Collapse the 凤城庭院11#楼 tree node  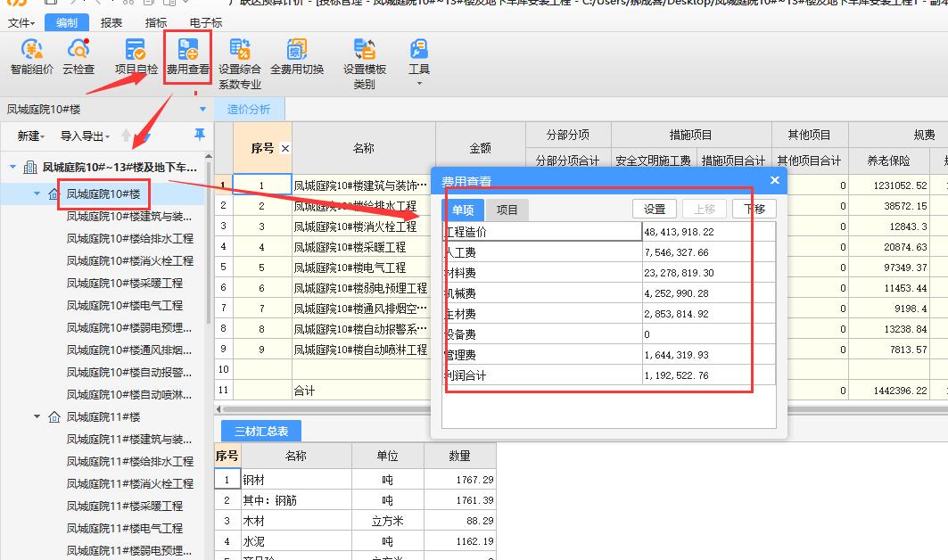coord(37,416)
